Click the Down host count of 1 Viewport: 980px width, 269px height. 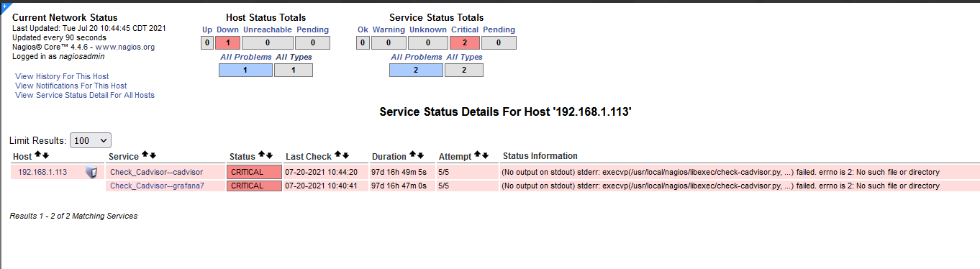(227, 43)
